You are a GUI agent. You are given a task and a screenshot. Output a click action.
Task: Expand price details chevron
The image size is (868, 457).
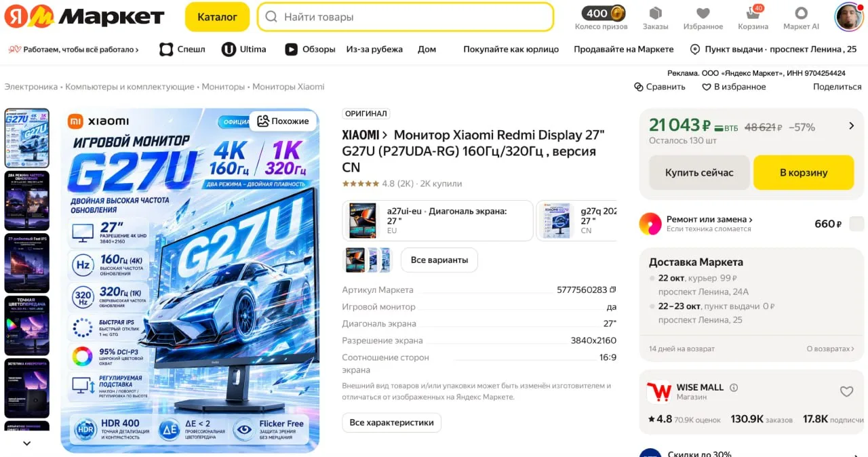852,125
